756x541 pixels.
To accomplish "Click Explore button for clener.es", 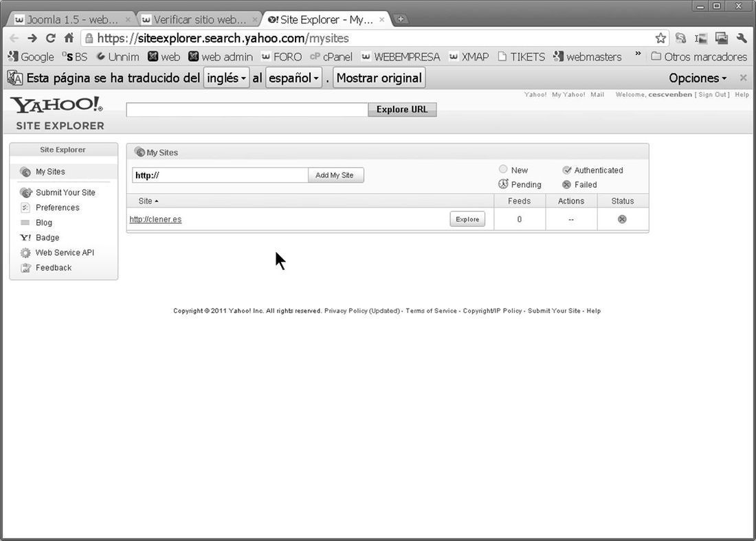I will pos(467,219).
